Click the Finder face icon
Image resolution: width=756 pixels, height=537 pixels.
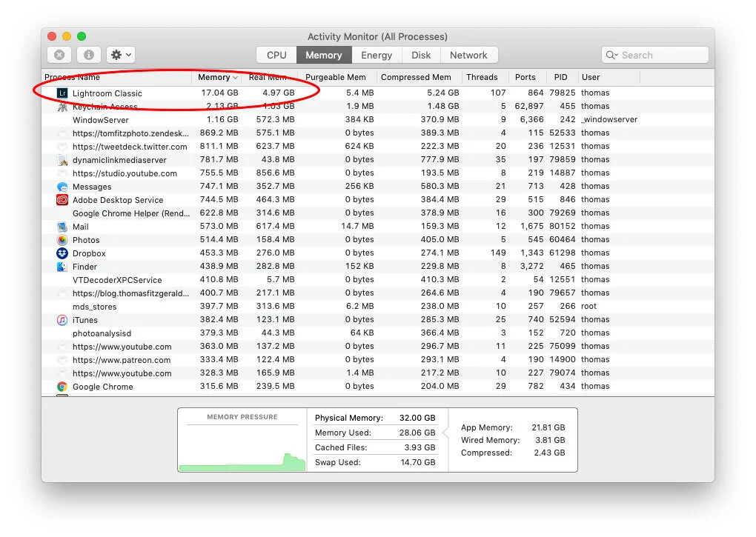[62, 267]
